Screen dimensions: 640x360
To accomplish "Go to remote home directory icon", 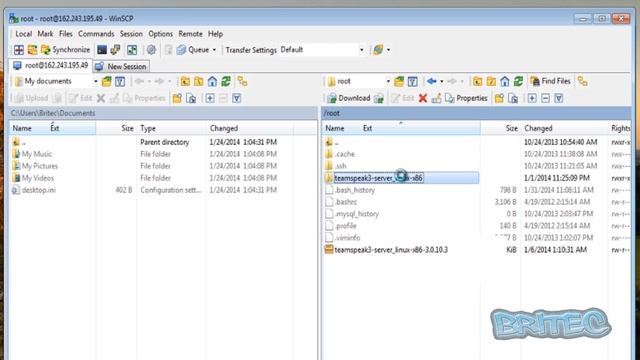I will tap(505, 82).
